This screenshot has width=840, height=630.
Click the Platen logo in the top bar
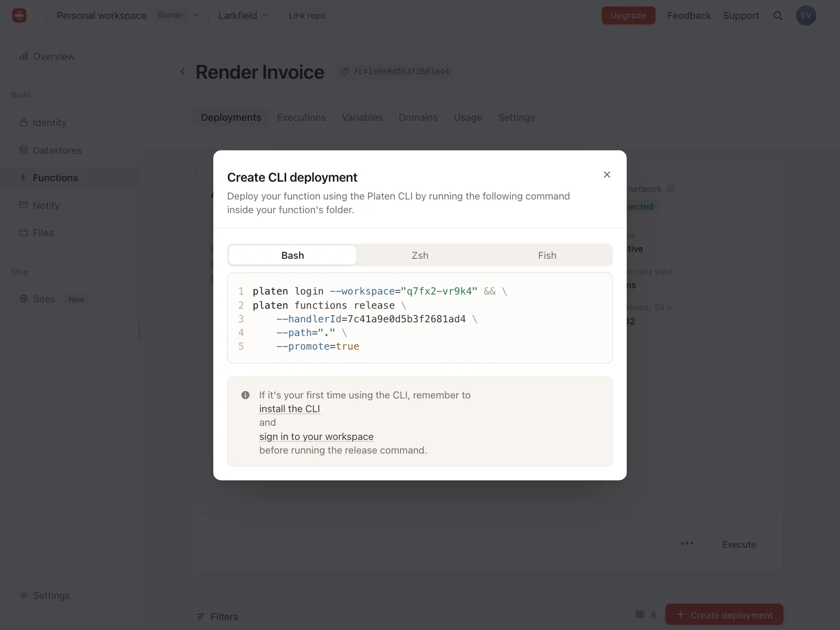pos(19,16)
